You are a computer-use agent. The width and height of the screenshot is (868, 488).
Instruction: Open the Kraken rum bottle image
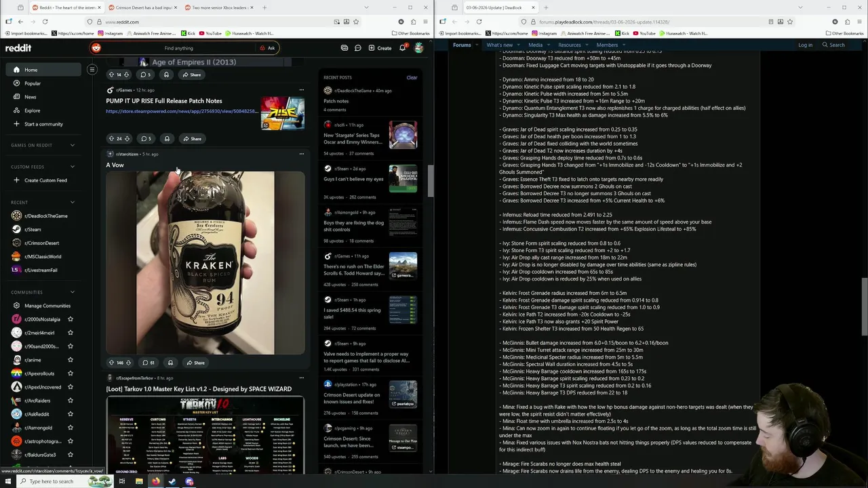pyautogui.click(x=205, y=263)
